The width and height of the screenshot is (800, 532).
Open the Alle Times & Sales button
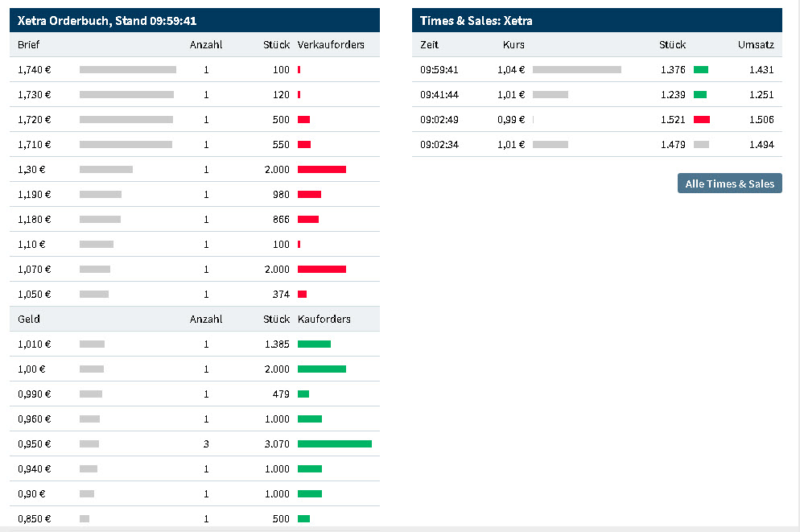(x=729, y=184)
